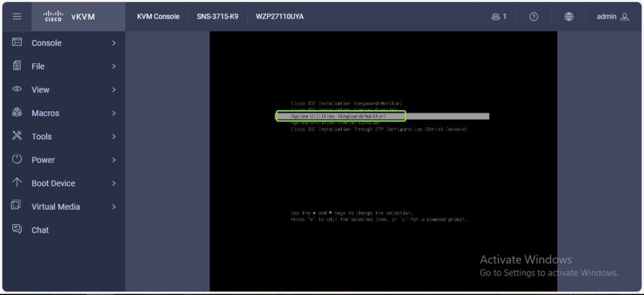Image resolution: width=644 pixels, height=295 pixels.
Task: Click the Console terminal icon in the sidebar
Action: [x=17, y=42]
